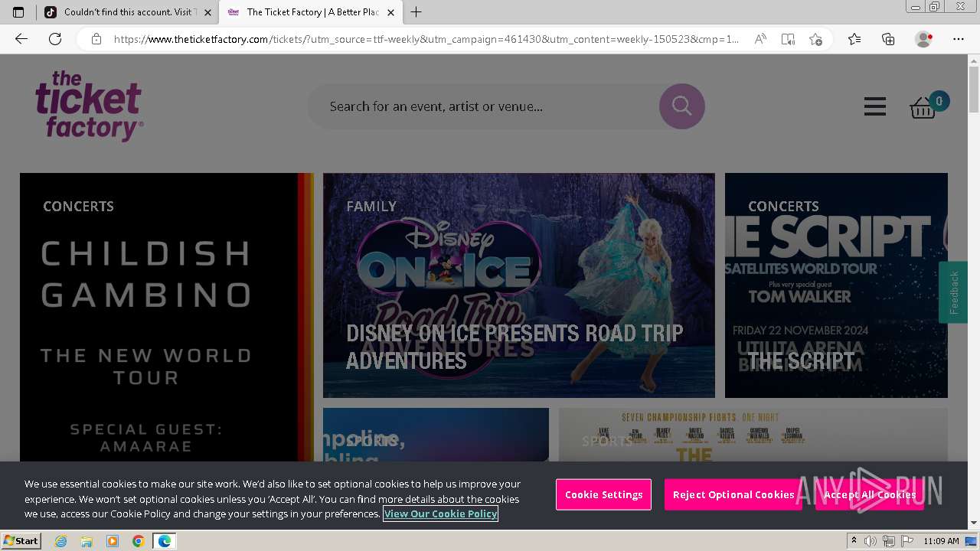The width and height of the screenshot is (980, 551).
Task: Click the scrollbar down arrow
Action: pos(974,523)
